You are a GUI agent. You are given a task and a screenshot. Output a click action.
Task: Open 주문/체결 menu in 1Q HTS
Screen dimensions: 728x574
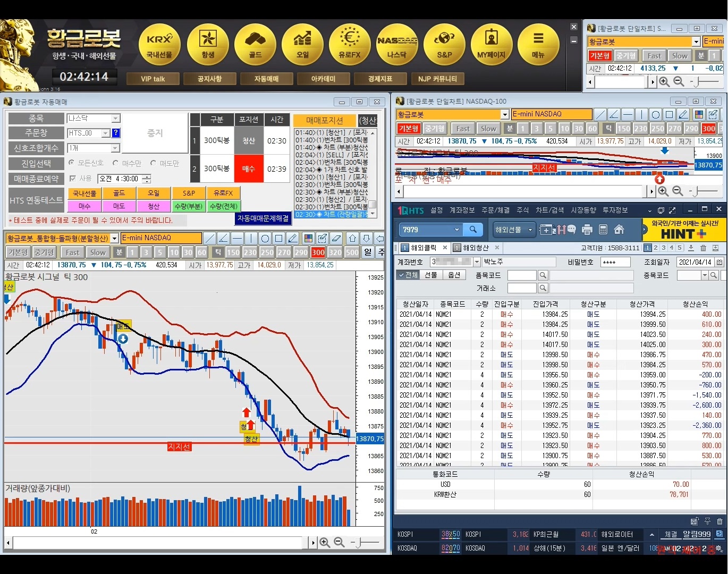coord(495,210)
